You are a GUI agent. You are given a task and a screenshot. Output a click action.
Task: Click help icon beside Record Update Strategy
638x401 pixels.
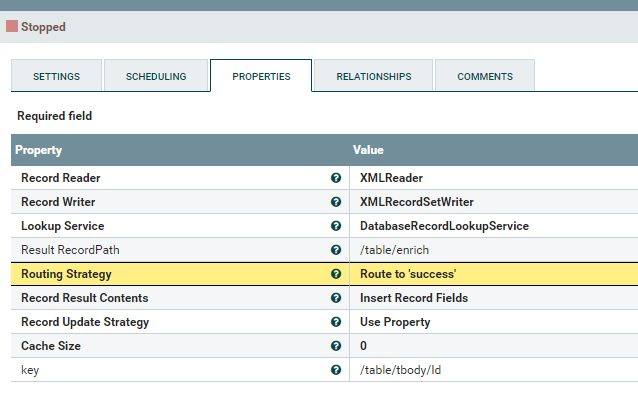coord(336,322)
